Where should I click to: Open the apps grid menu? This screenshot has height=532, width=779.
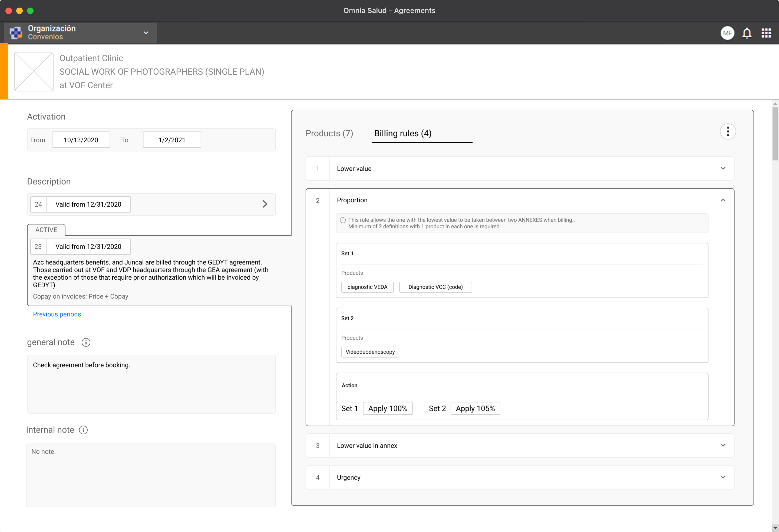766,33
